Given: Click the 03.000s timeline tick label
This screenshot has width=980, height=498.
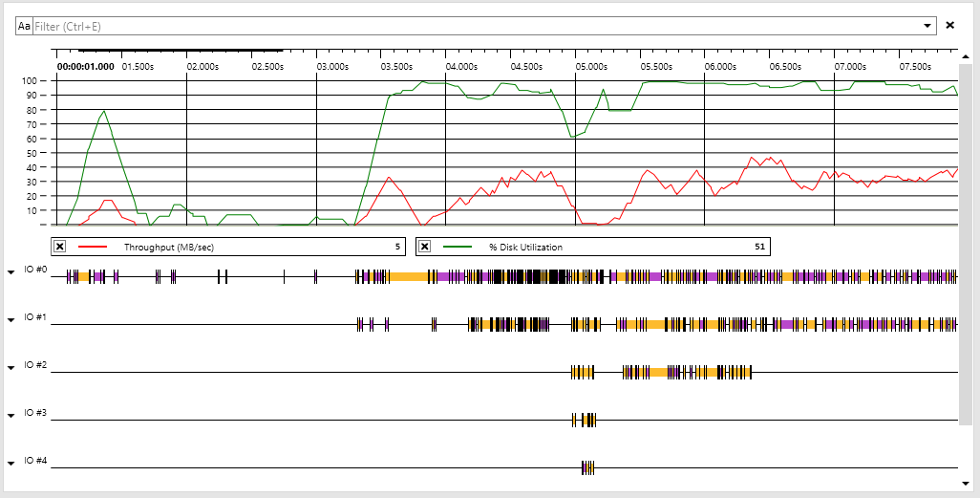Looking at the screenshot, I should pos(332,66).
